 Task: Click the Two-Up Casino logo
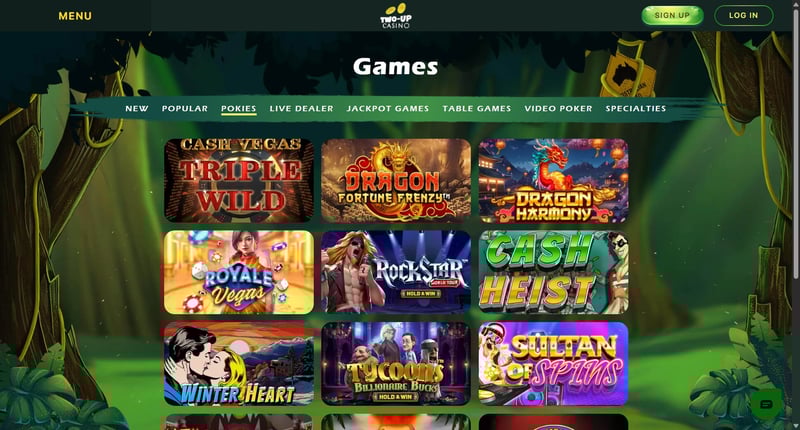coord(395,16)
